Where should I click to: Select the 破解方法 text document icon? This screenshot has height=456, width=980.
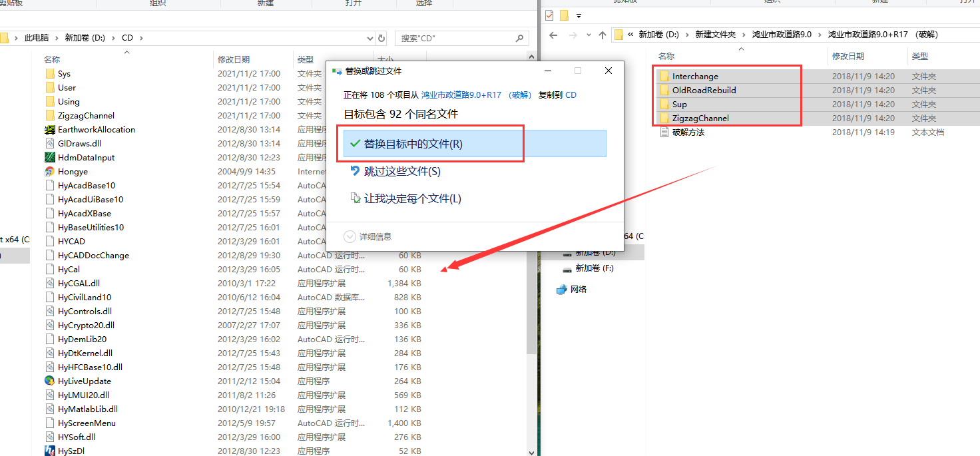coord(664,132)
